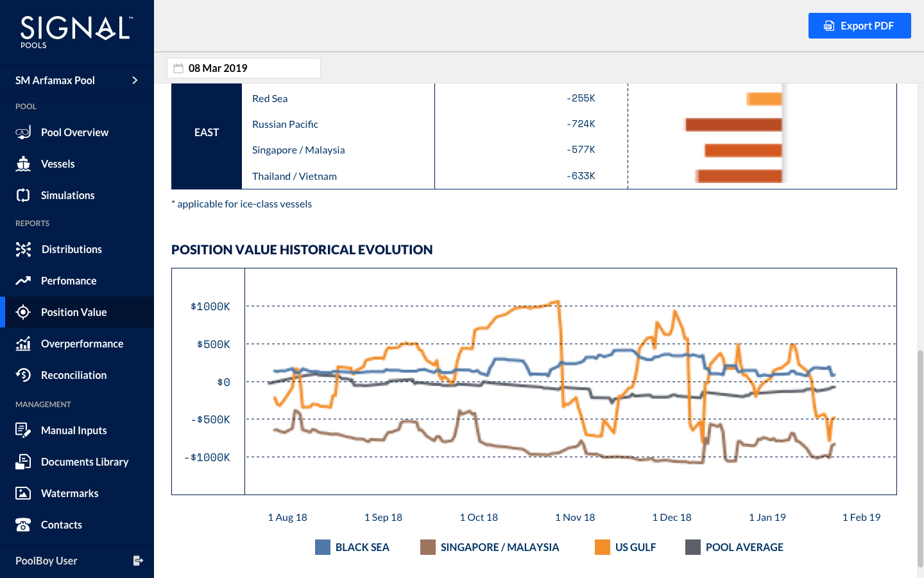Click the Export PDF button
This screenshot has height=578, width=924.
(859, 26)
